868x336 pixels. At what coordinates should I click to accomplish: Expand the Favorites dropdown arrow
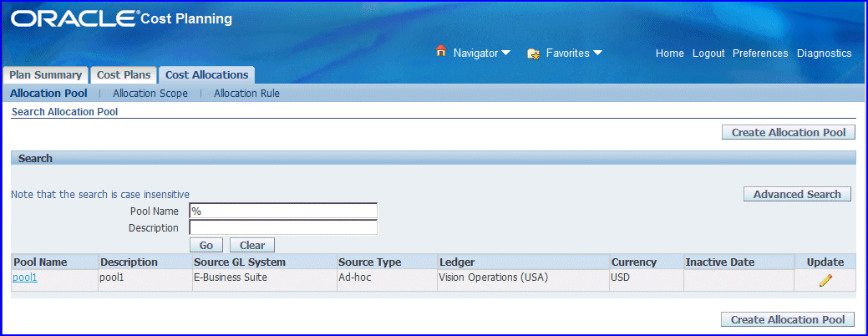click(x=597, y=53)
